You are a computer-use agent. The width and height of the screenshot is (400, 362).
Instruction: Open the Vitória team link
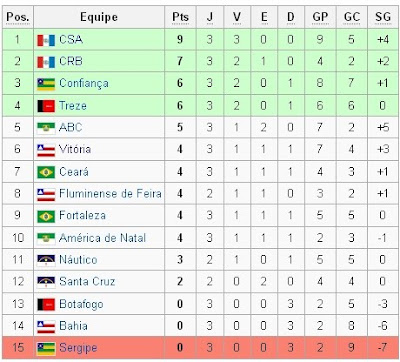pyautogui.click(x=75, y=149)
